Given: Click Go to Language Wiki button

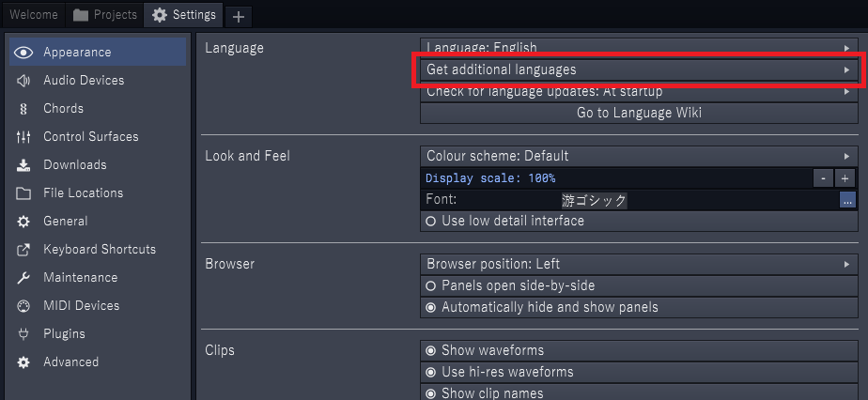Looking at the screenshot, I should click(x=638, y=113).
